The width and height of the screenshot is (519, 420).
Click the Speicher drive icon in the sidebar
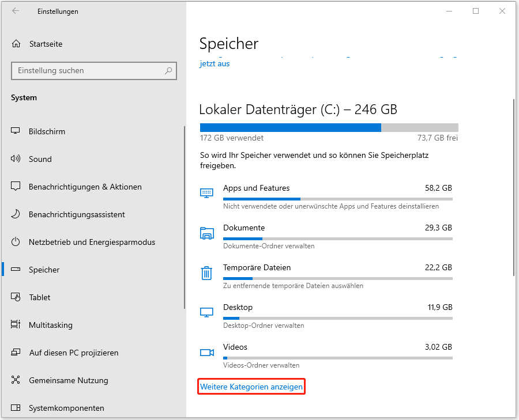16,269
